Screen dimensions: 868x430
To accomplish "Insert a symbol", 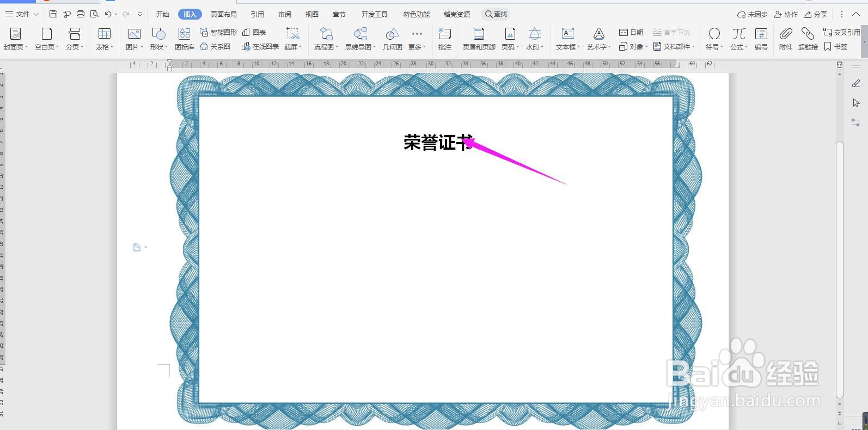I will tap(714, 39).
